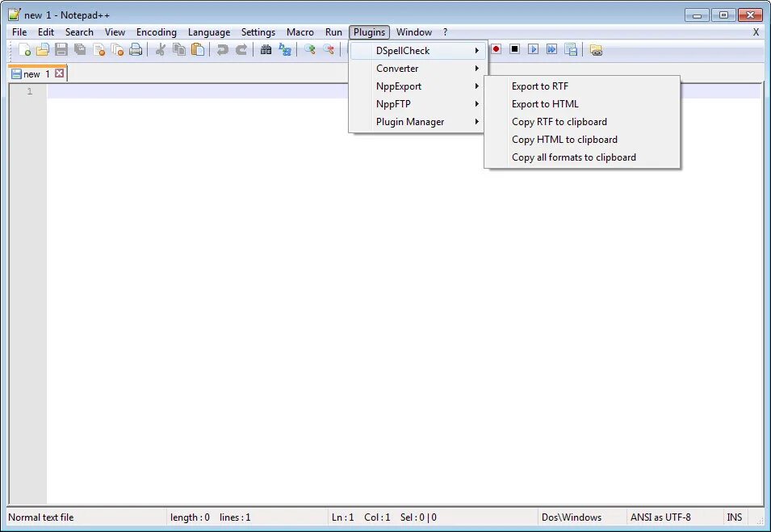Run macro multiple times icon

pyautogui.click(x=551, y=49)
